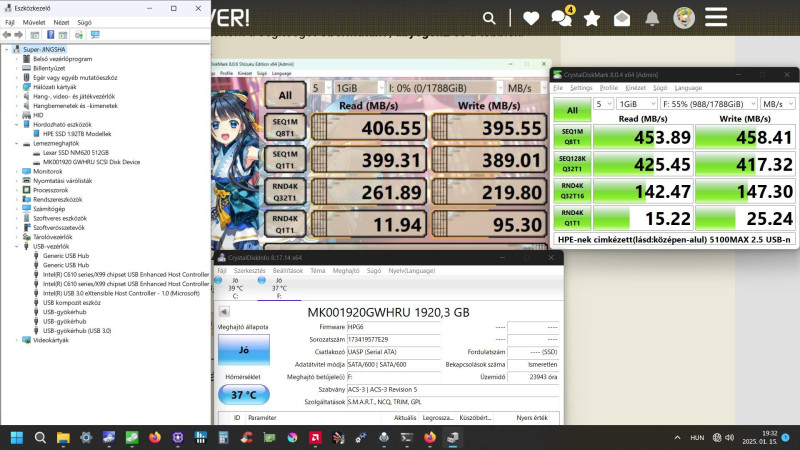Show hidden tray icons chevron
The height and width of the screenshot is (450, 800).
pyautogui.click(x=677, y=437)
